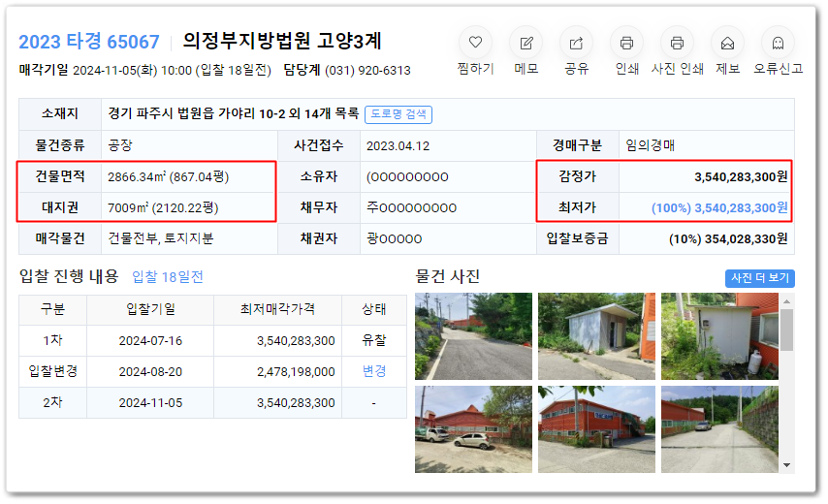Viewport: 828px width, 504px height.
Task: Click the 상태 column header
Action: tap(374, 309)
